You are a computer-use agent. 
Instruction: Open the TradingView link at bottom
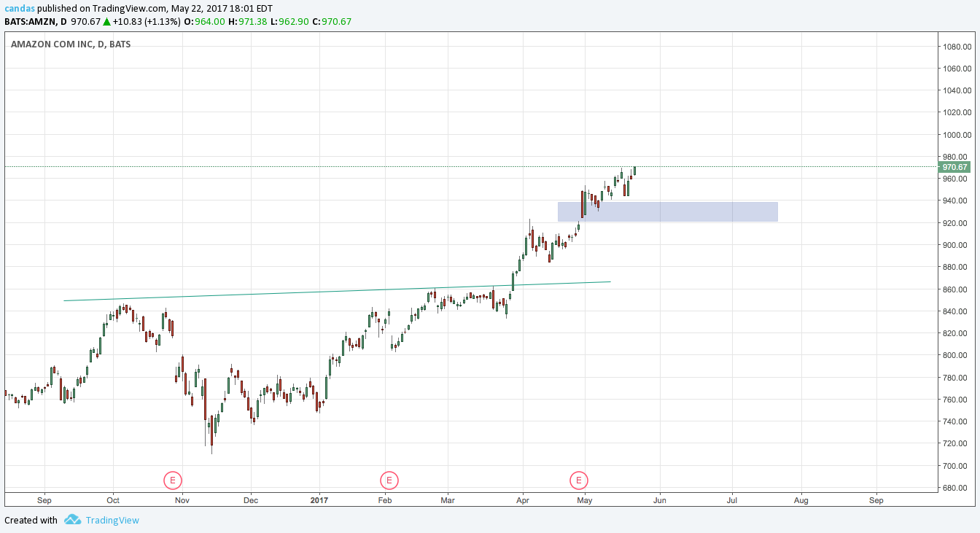click(112, 520)
